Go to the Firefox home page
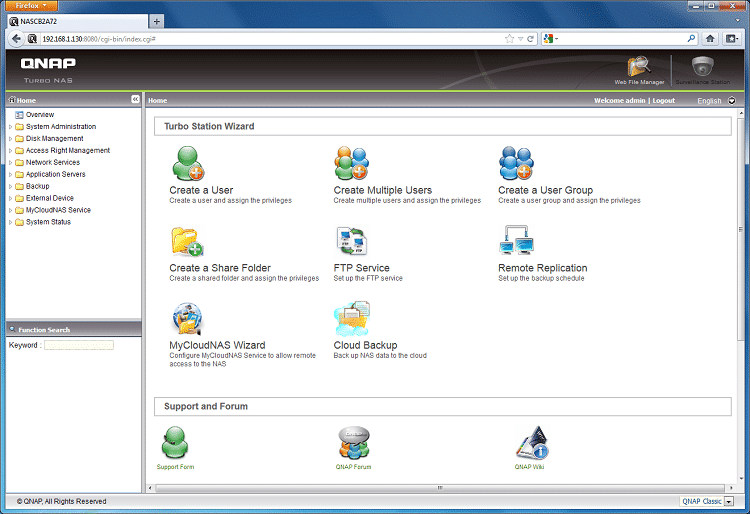 (710, 39)
